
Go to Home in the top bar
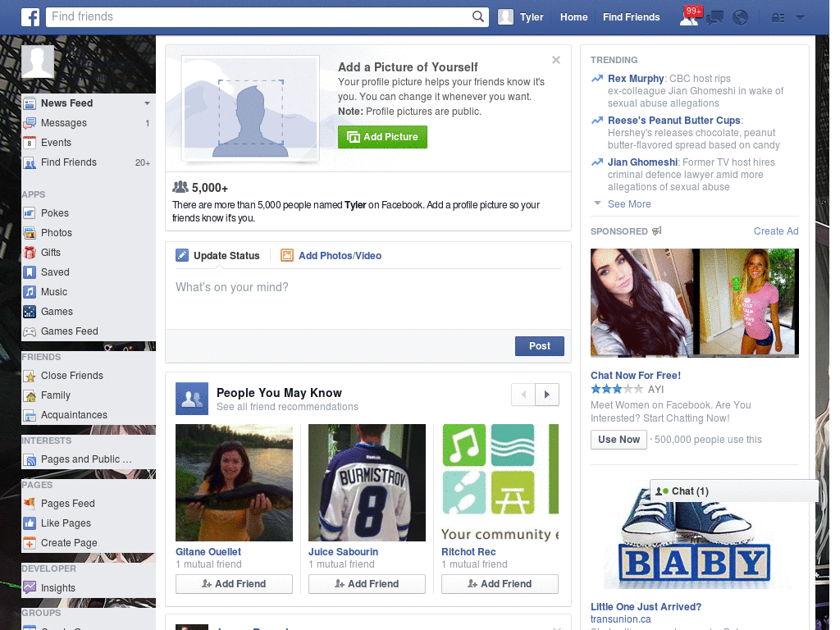coord(573,17)
